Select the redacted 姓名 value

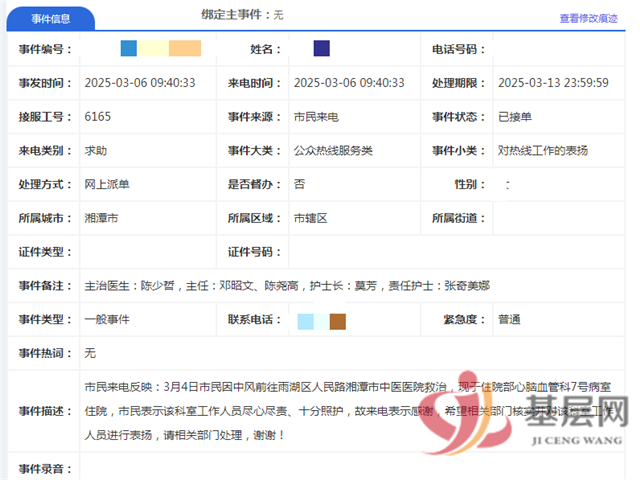pyautogui.click(x=322, y=48)
